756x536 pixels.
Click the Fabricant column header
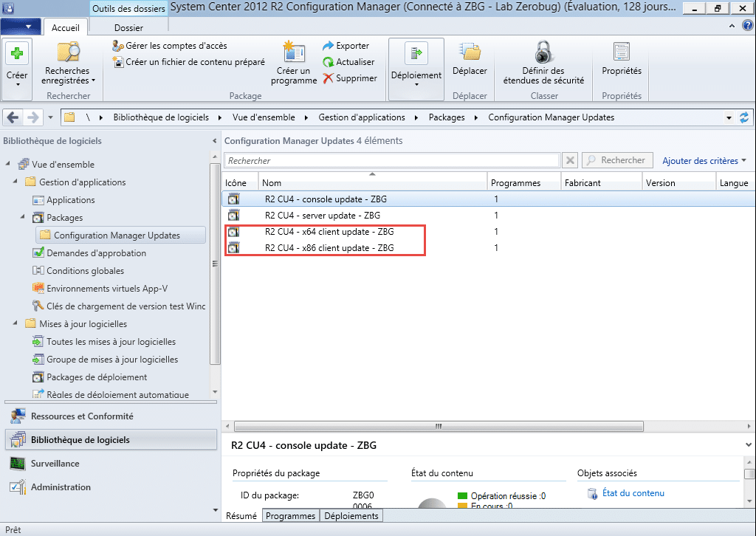602,182
